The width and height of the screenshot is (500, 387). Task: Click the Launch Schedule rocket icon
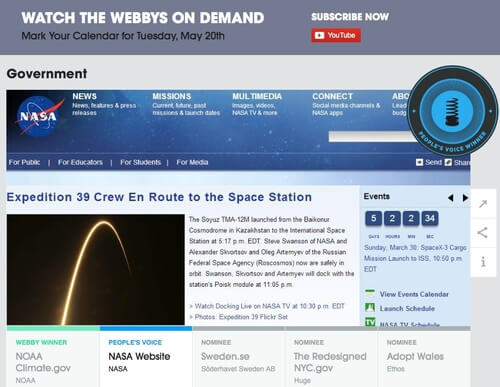pyautogui.click(x=370, y=307)
